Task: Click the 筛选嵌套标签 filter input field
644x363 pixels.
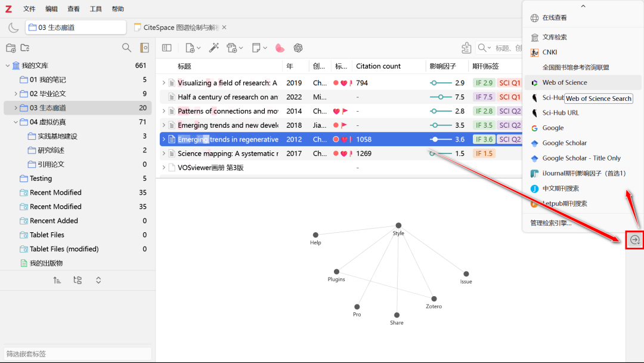Action: [78, 353]
